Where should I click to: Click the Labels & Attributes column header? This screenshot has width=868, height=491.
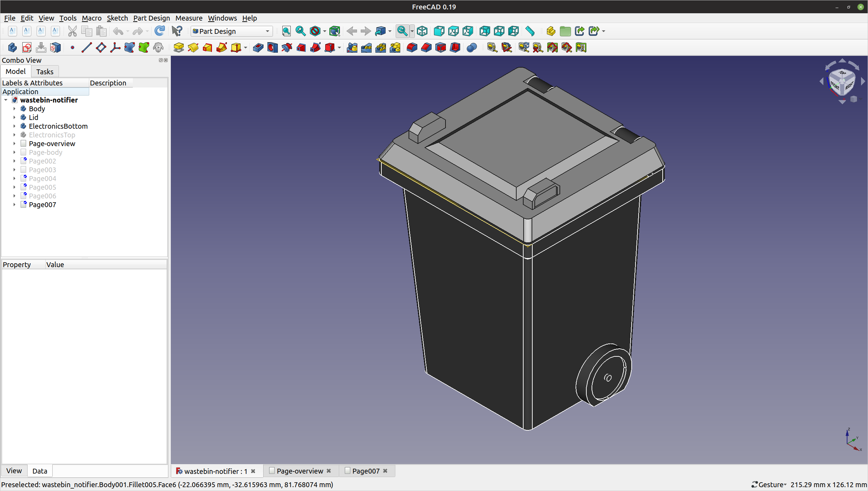pos(45,83)
